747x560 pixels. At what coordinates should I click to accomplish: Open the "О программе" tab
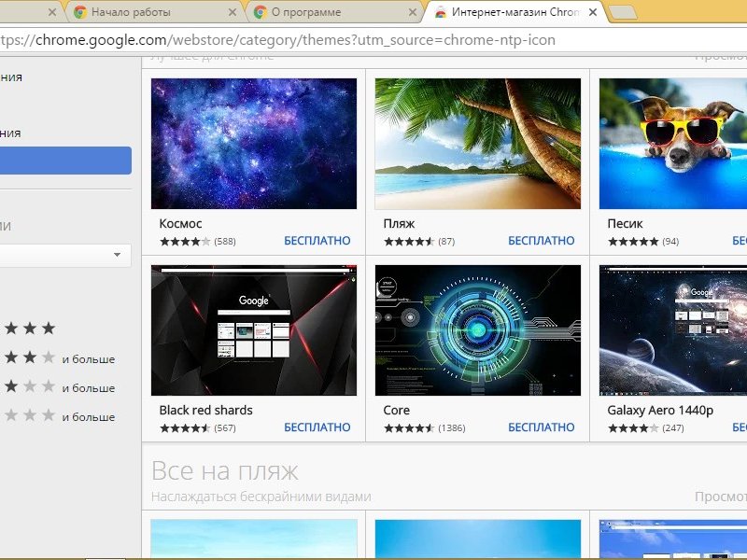[x=332, y=12]
